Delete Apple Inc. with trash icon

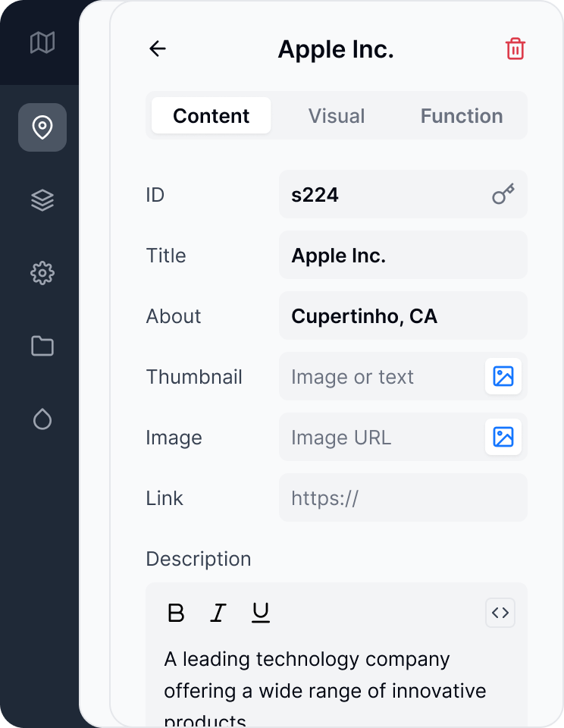515,49
